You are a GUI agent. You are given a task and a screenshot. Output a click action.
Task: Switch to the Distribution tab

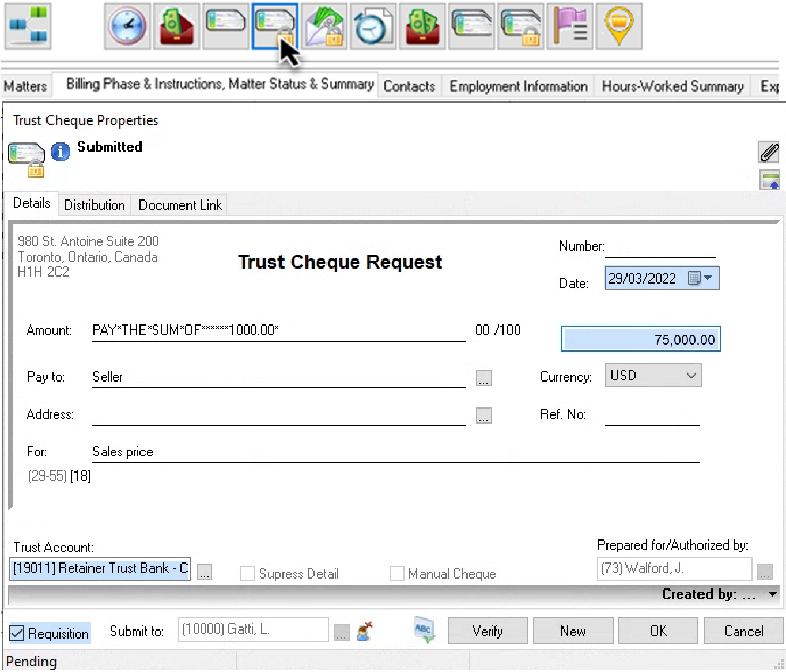point(95,205)
